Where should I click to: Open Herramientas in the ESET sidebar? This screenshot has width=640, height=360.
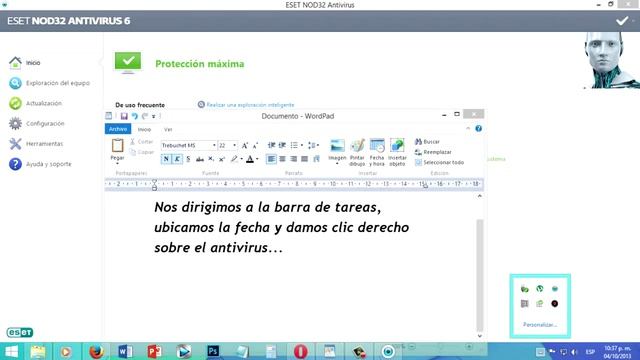coord(36,144)
